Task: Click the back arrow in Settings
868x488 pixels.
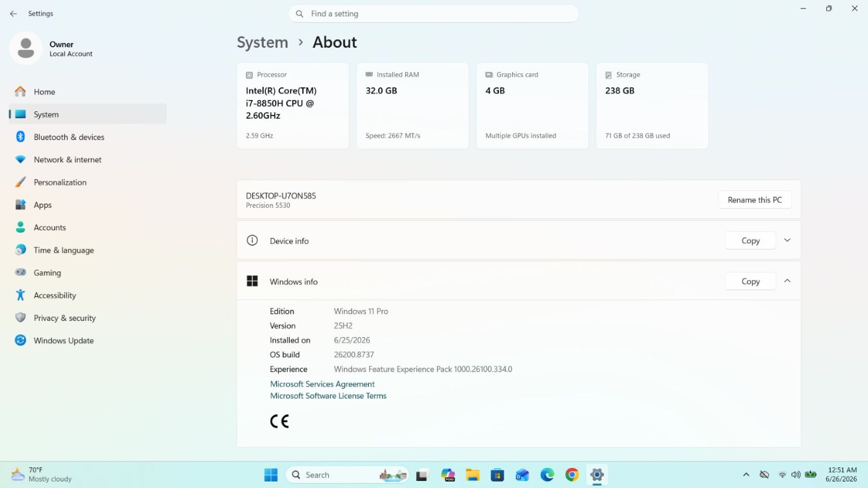Action: click(x=14, y=14)
